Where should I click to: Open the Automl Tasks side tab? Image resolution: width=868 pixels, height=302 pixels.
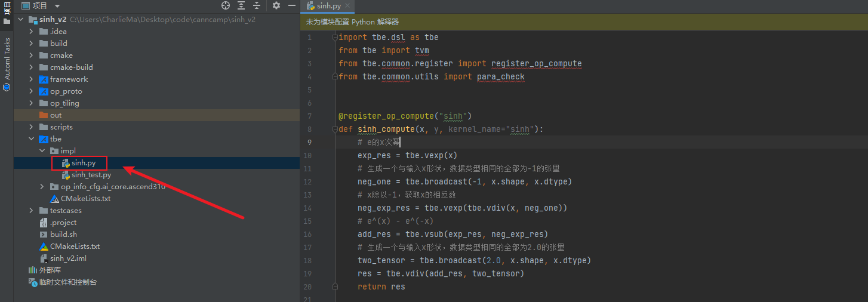point(7,58)
